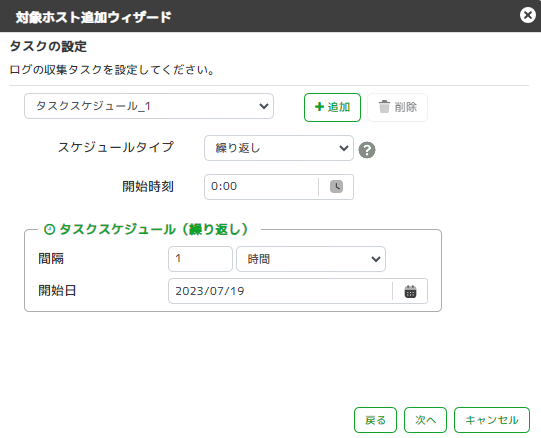Screen dimensions: 541x438
Task: Open the 時間 interval unit dropdown
Action: [311, 259]
